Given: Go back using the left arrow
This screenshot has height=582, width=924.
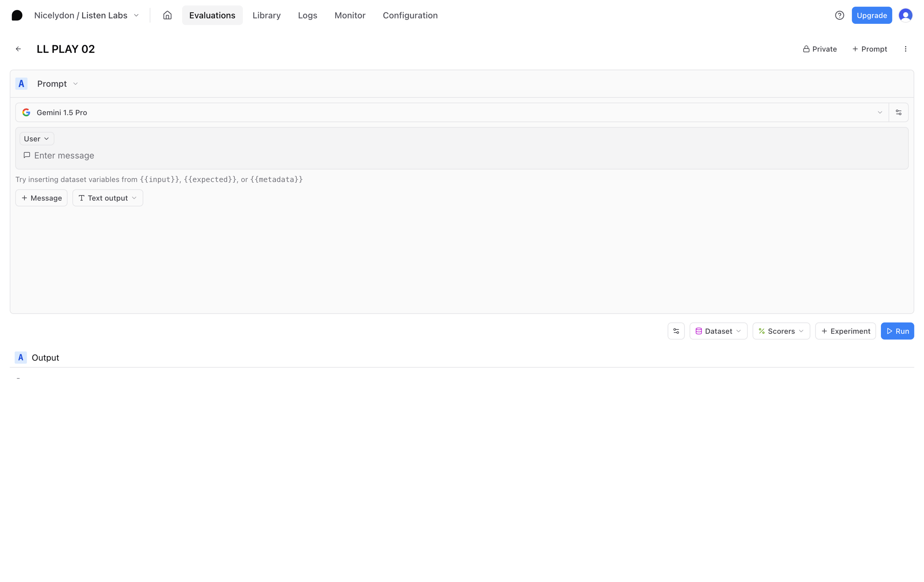Looking at the screenshot, I should tap(18, 49).
